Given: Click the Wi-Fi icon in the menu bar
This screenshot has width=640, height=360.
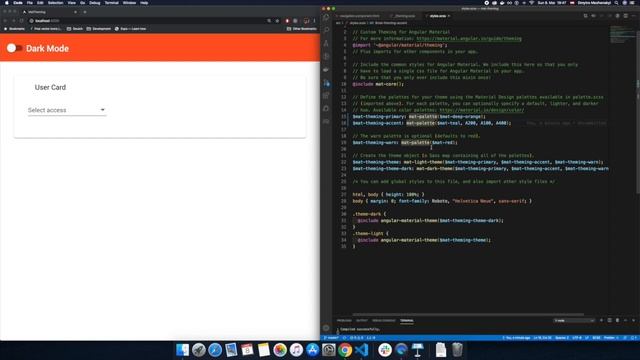Looking at the screenshot, I should pos(531,2).
